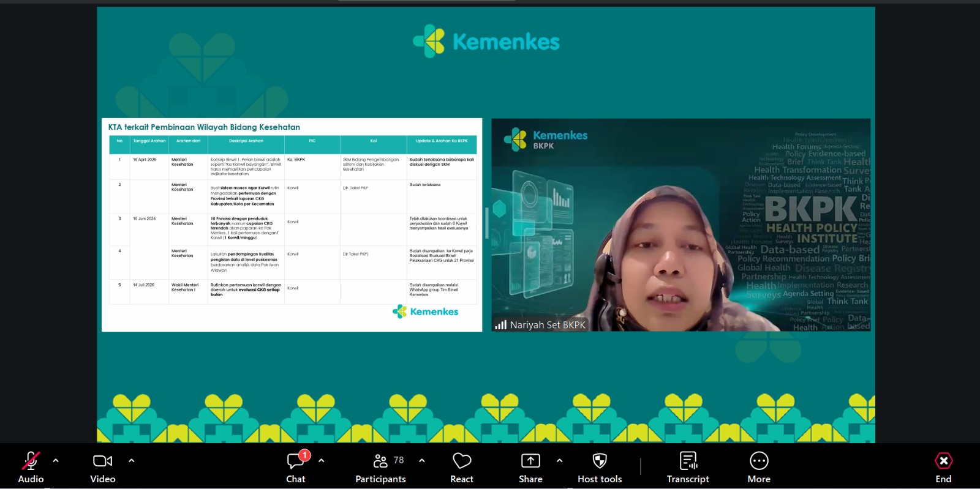This screenshot has height=489, width=980.
Task: Start screen sharing with Share
Action: tap(530, 467)
